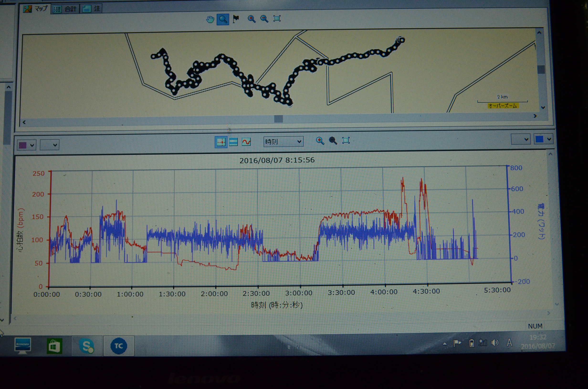The image size is (588, 389).
Task: Click the map vertical scrollbar thumb
Action: pyautogui.click(x=541, y=69)
